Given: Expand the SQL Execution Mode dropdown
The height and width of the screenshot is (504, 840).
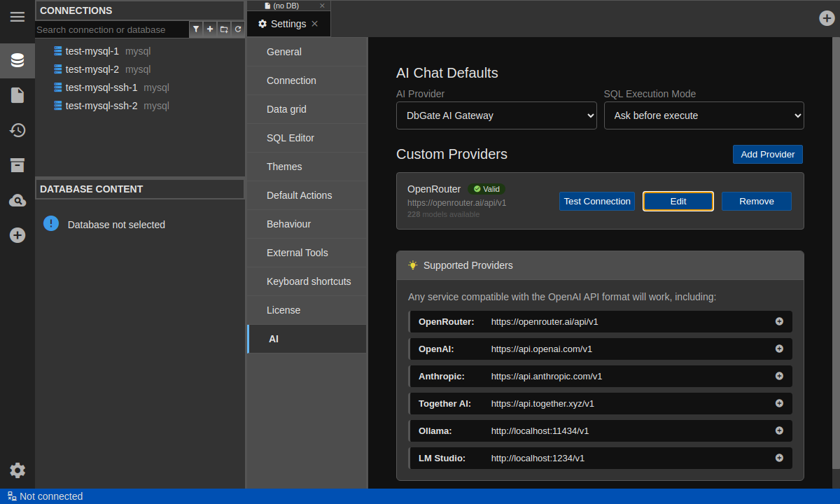Looking at the screenshot, I should click(x=703, y=115).
